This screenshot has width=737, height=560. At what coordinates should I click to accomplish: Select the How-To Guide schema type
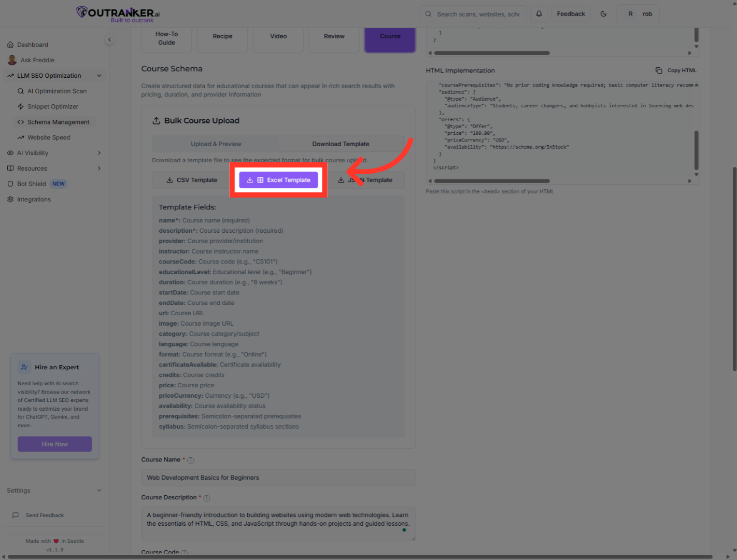(x=166, y=39)
